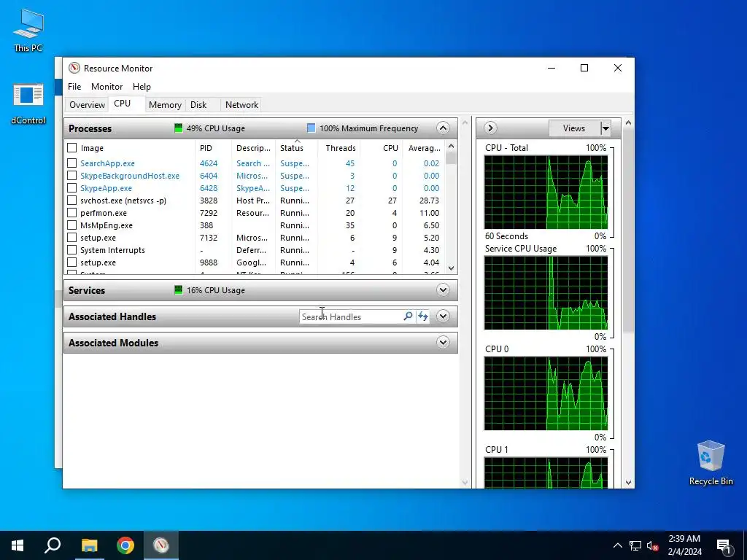
Task: Click process list scrollbar up arrow
Action: [x=451, y=146]
